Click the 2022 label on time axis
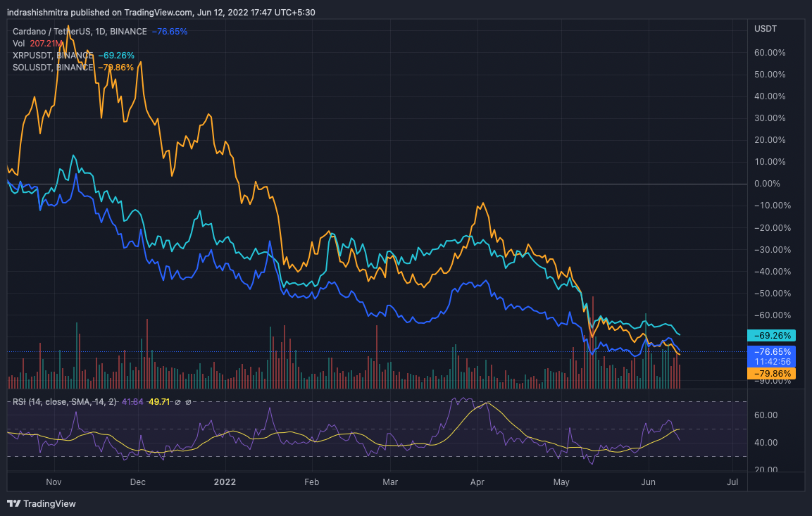Screen dimensions: 812x516 click(x=225, y=482)
